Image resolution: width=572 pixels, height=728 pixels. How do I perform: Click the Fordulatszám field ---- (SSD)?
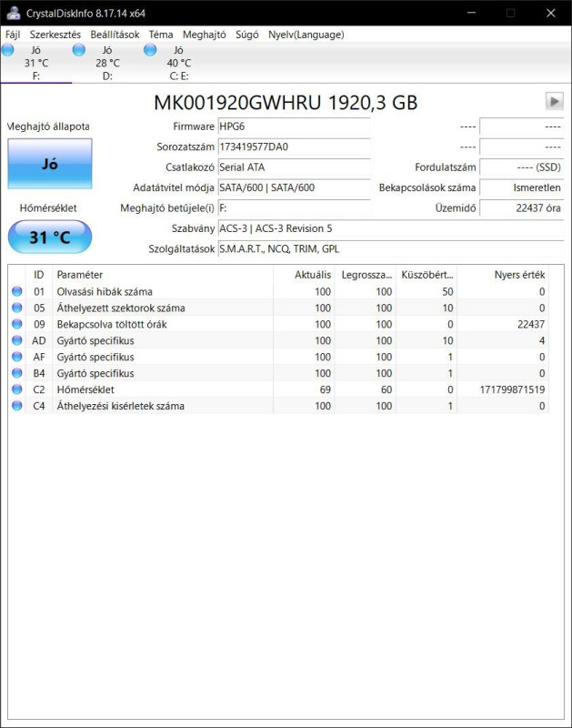pos(521,167)
